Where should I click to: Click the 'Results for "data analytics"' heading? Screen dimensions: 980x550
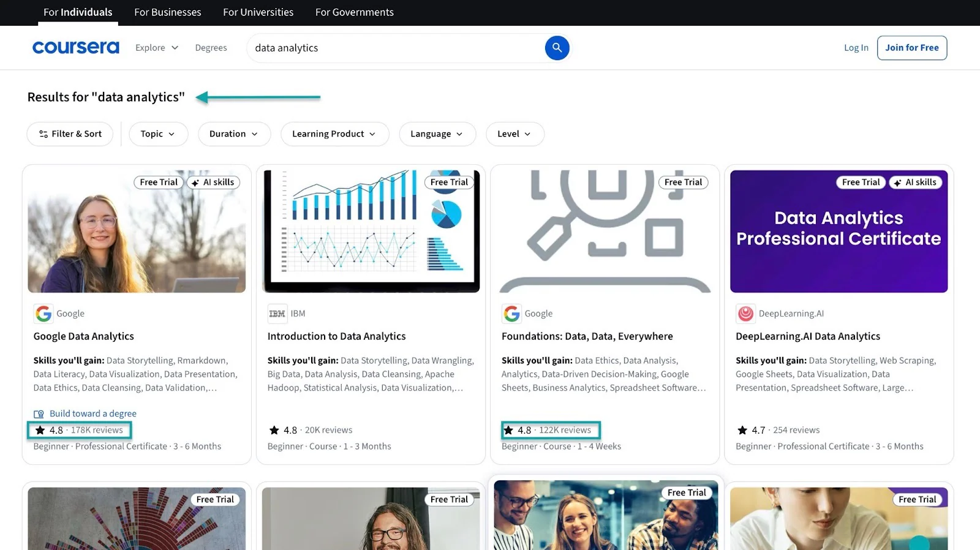pos(106,97)
